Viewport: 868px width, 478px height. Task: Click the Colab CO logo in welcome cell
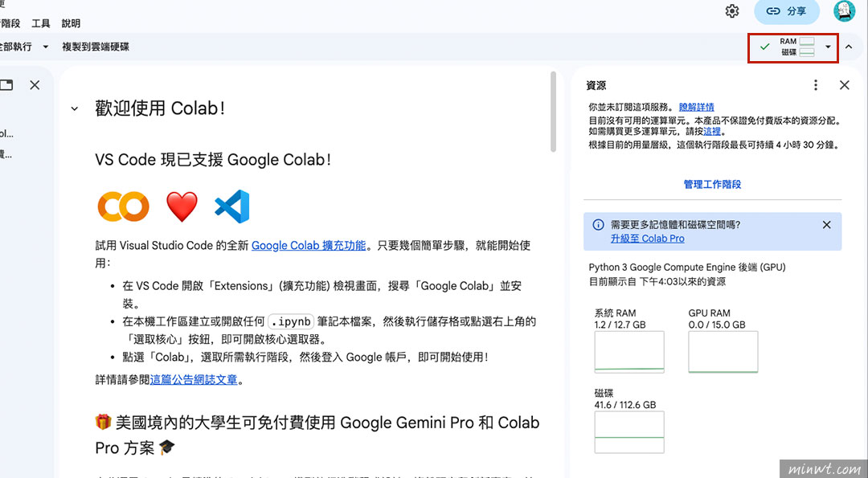[x=122, y=206]
